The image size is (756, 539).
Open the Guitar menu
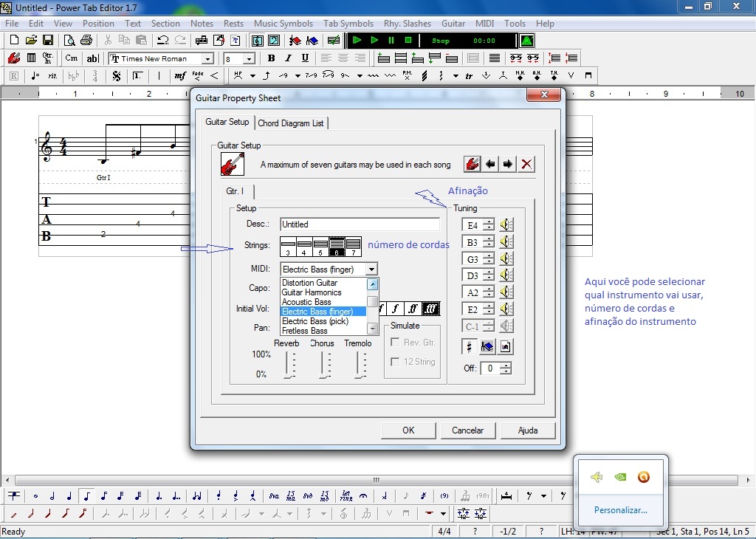[x=453, y=23]
